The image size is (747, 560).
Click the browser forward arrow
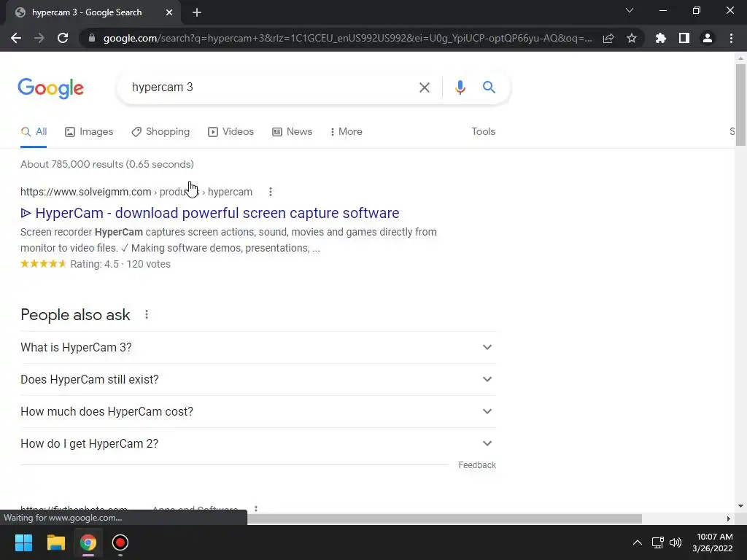pyautogui.click(x=39, y=38)
